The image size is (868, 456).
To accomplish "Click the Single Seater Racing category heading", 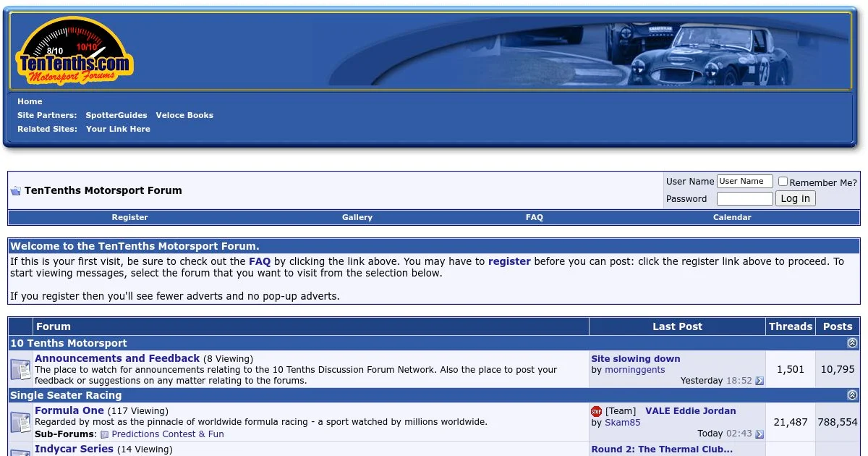I will click(66, 395).
